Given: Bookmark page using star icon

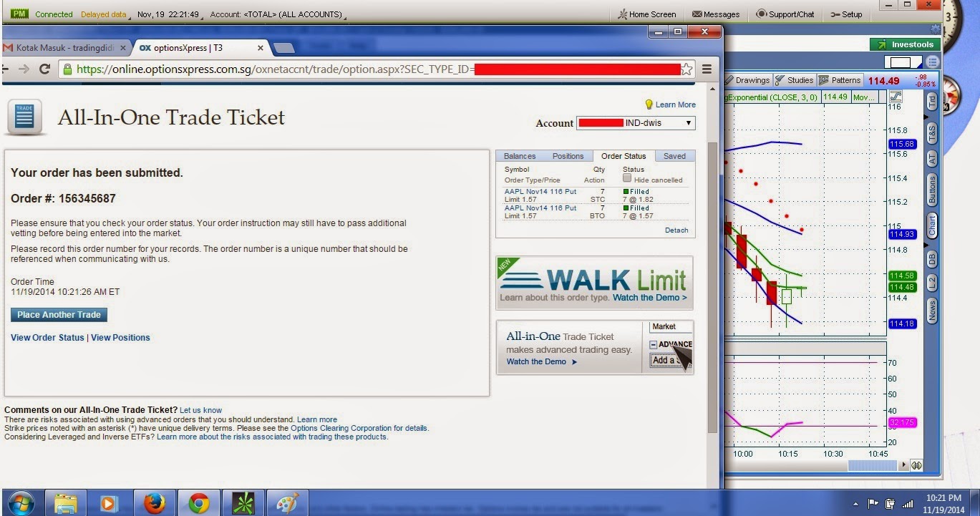Looking at the screenshot, I should pyautogui.click(x=686, y=69).
